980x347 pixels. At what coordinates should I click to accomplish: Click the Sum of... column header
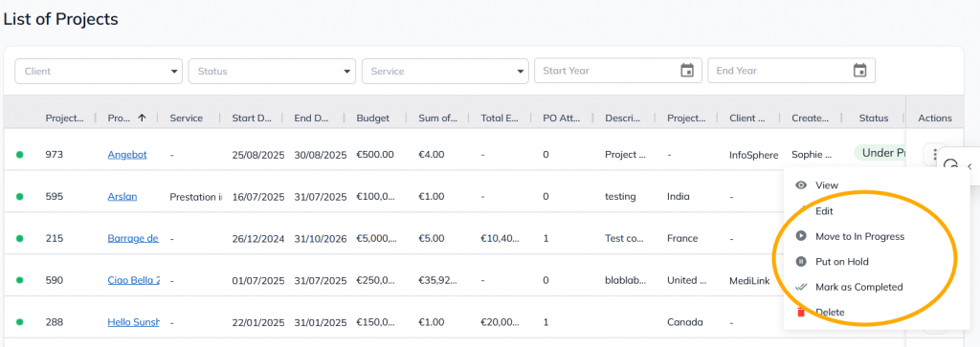pyautogui.click(x=437, y=118)
